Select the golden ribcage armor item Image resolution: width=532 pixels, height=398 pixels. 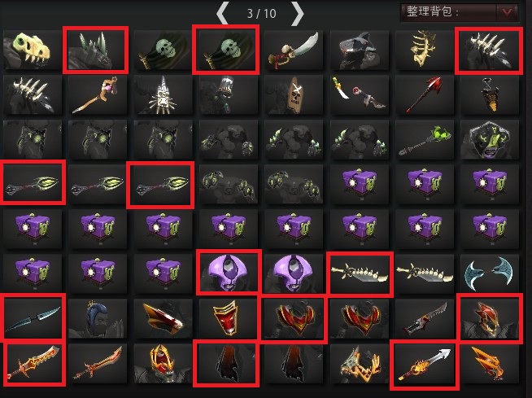pos(425,50)
